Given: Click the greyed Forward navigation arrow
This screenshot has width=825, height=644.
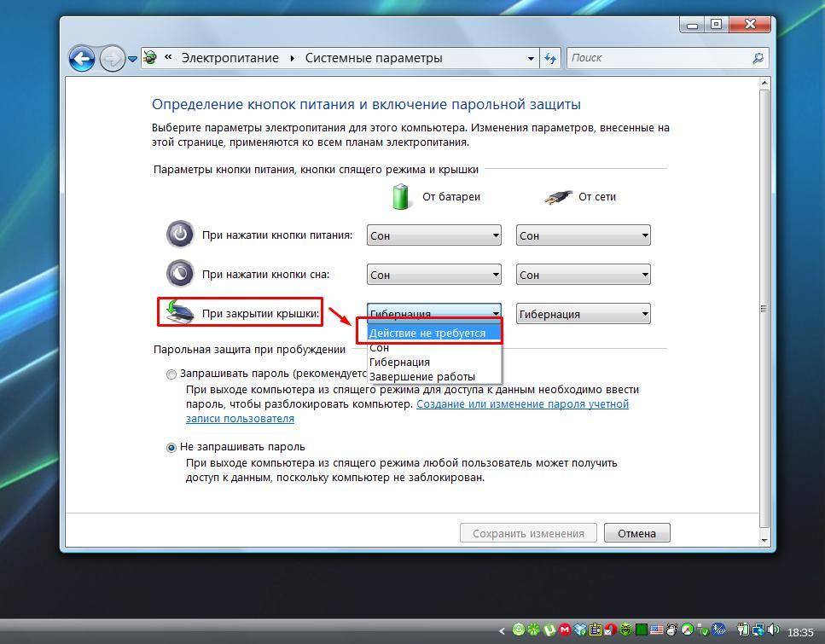Looking at the screenshot, I should click(x=112, y=58).
